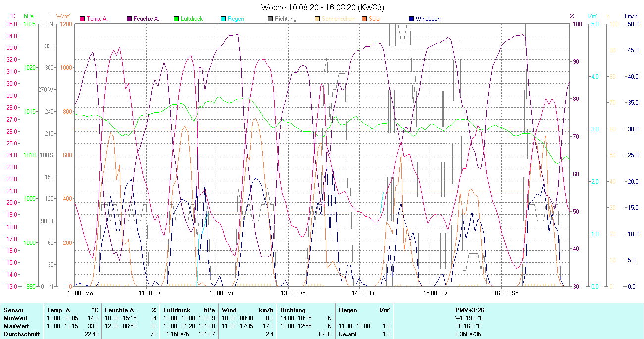
Task: Click the max humidity value '98'
Action: pos(153,326)
